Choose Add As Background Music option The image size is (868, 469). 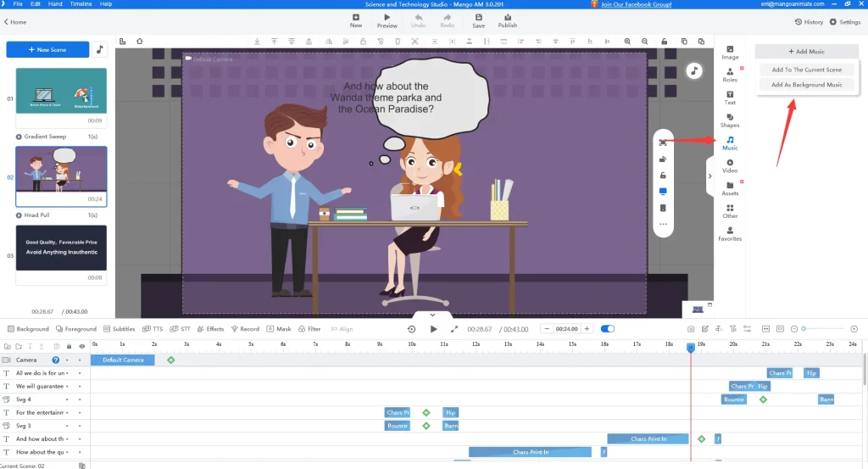click(806, 85)
